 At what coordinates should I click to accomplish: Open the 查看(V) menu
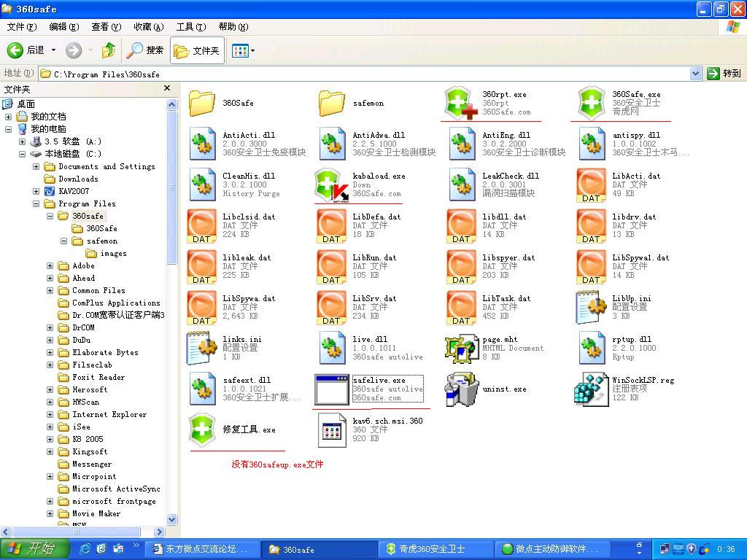tap(107, 27)
